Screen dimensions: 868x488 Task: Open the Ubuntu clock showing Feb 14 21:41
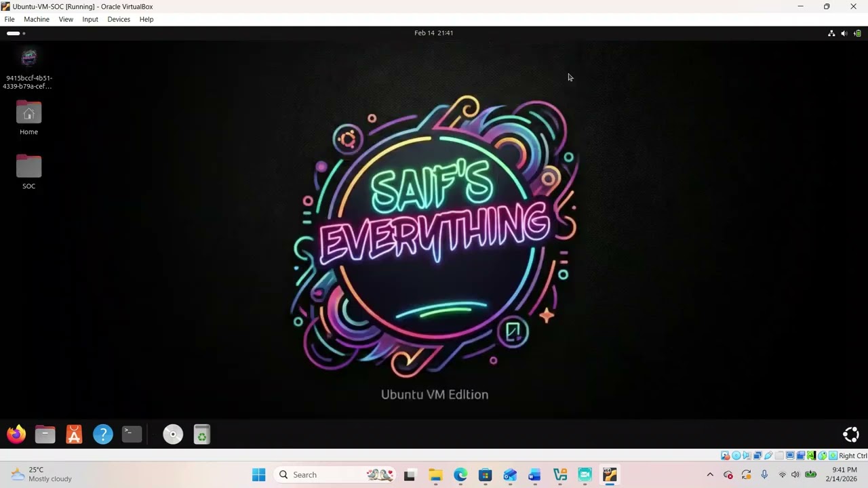click(434, 33)
